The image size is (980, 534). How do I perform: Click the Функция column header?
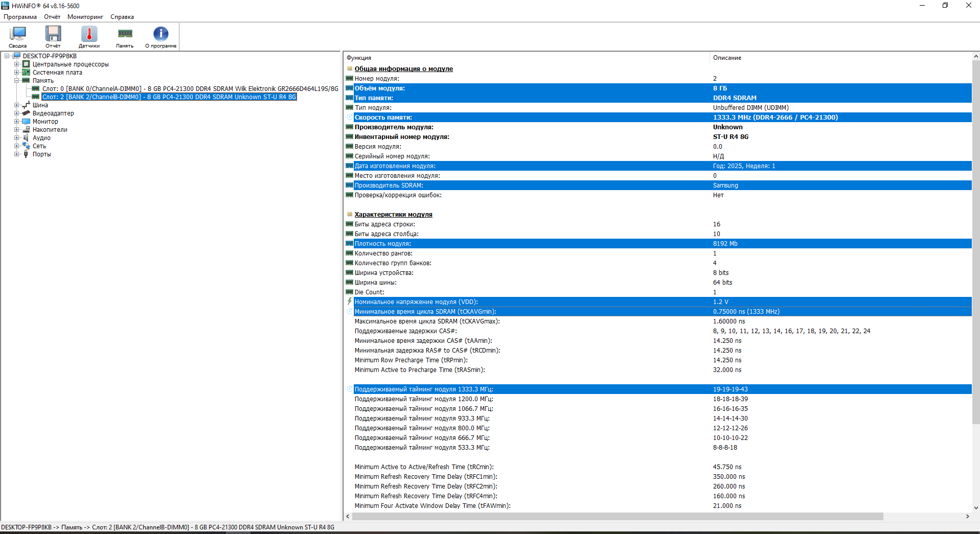527,58
